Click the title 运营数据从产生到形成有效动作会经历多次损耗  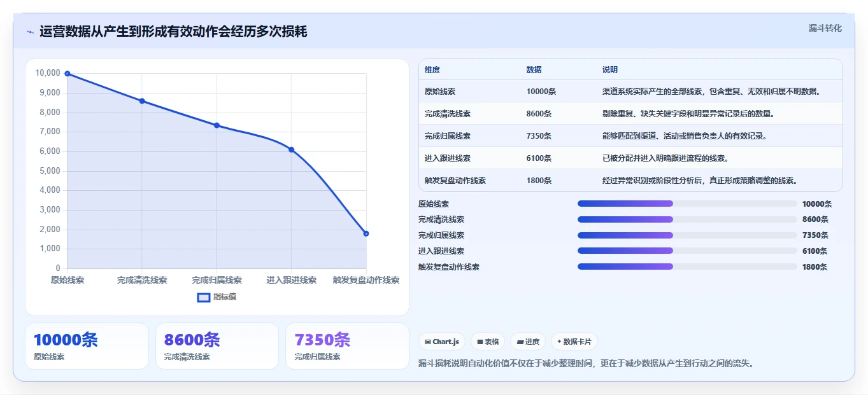(173, 31)
